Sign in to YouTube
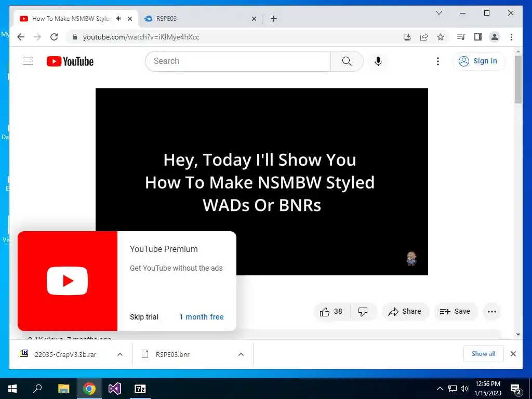The width and height of the screenshot is (532, 399). click(478, 61)
